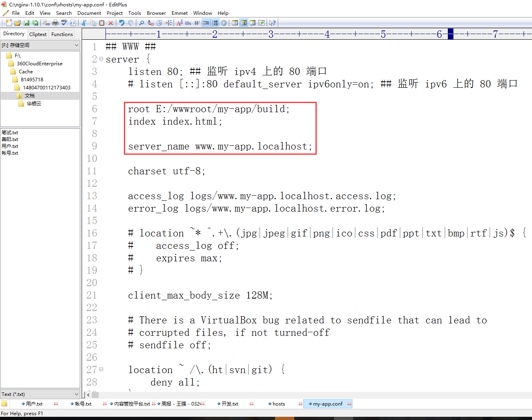Open the Window menu
Image resolution: width=532 pixels, height=420 pixels.
click(x=202, y=13)
